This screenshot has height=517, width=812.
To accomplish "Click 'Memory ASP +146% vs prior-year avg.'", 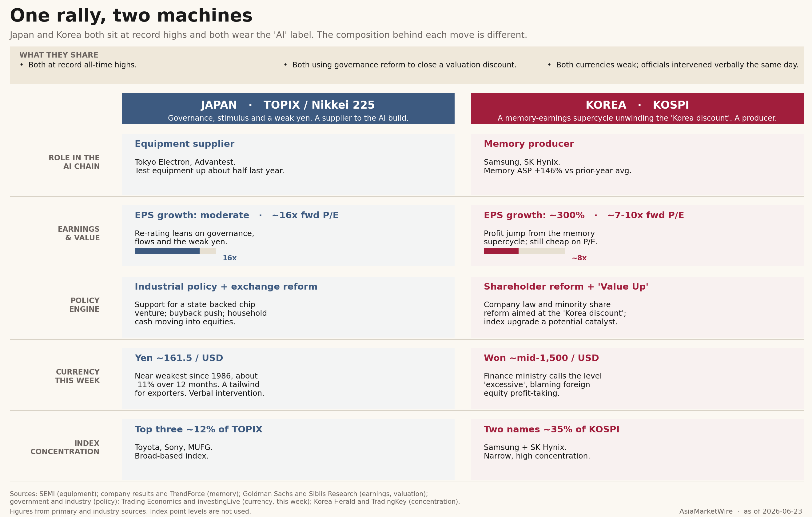I will point(557,171).
